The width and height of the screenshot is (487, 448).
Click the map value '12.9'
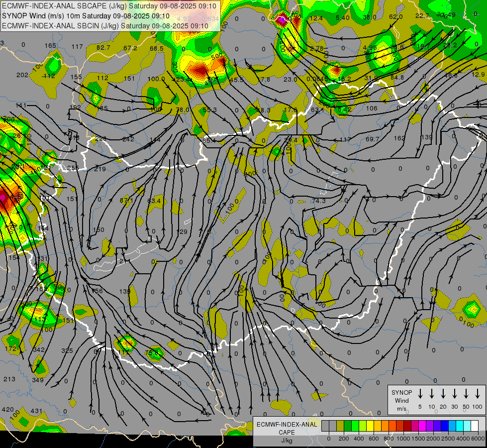(x=478, y=74)
